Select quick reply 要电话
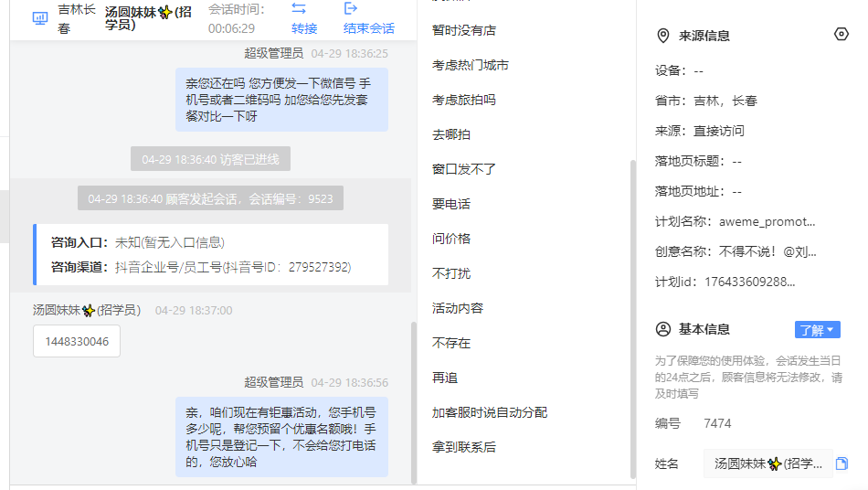The height and width of the screenshot is (490, 868). (x=451, y=204)
